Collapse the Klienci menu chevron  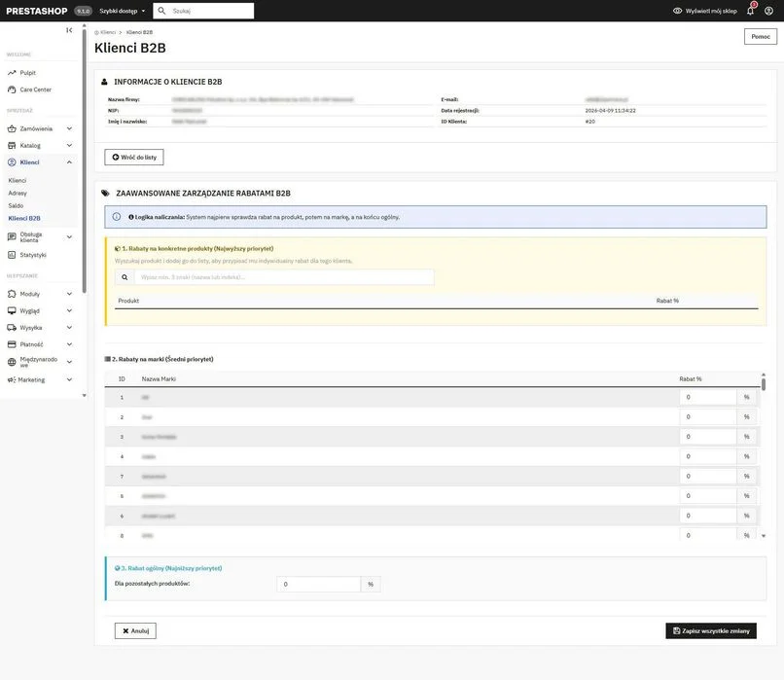coord(69,162)
